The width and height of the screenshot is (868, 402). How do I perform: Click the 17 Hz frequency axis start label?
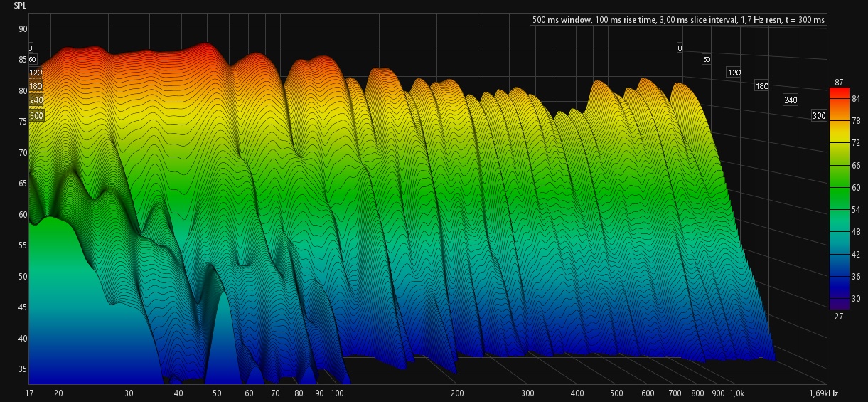[x=28, y=393]
